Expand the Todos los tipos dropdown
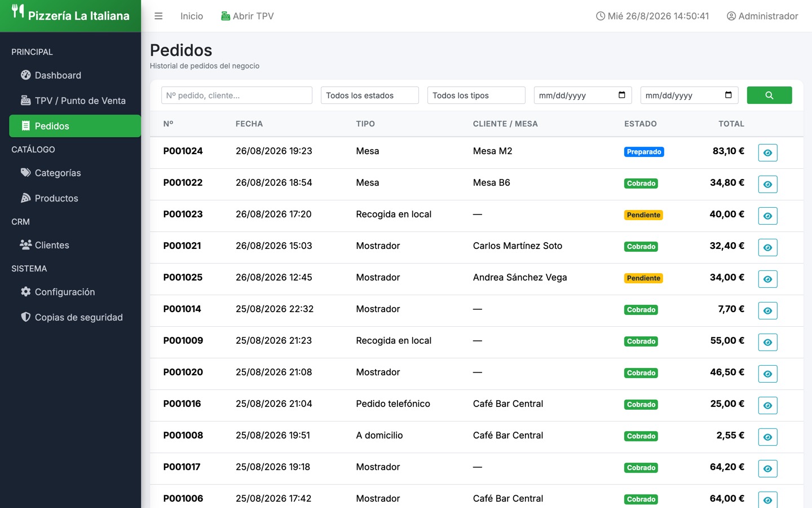 coord(476,95)
